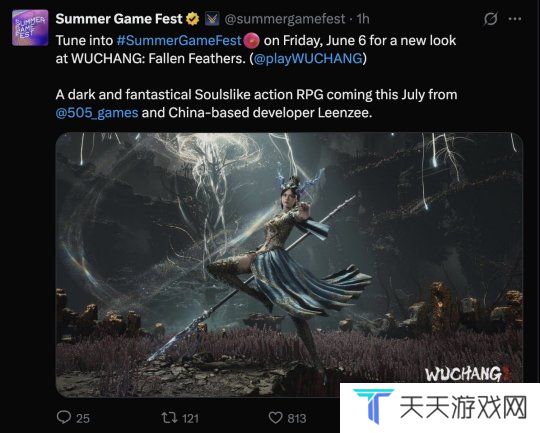540x433 pixels.
Task: Click the affiliate badge beside the verified checkmark
Action: 212,19
